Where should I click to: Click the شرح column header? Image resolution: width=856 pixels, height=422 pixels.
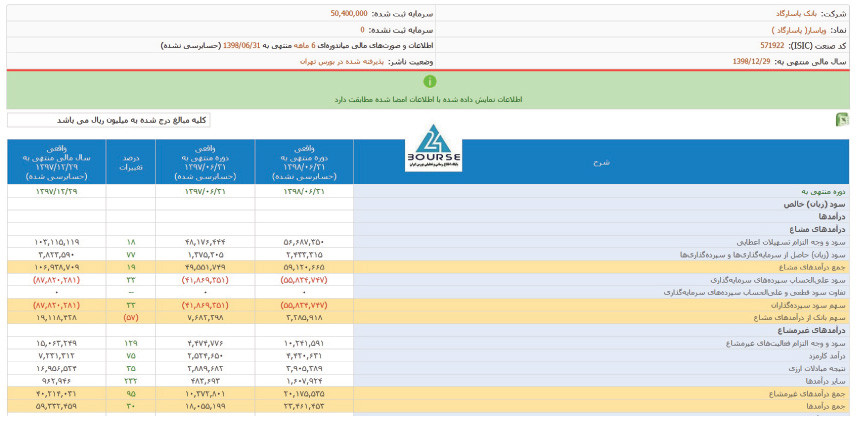pos(600,161)
